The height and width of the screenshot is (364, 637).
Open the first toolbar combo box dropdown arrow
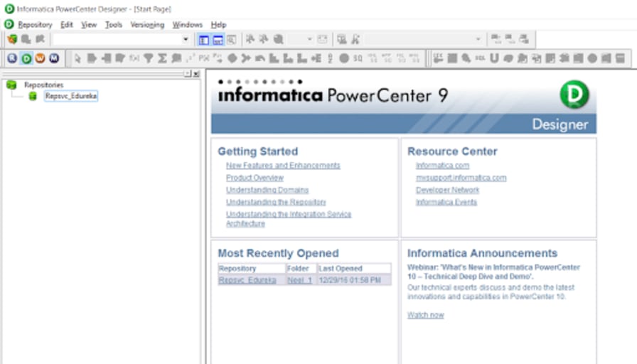click(x=186, y=39)
